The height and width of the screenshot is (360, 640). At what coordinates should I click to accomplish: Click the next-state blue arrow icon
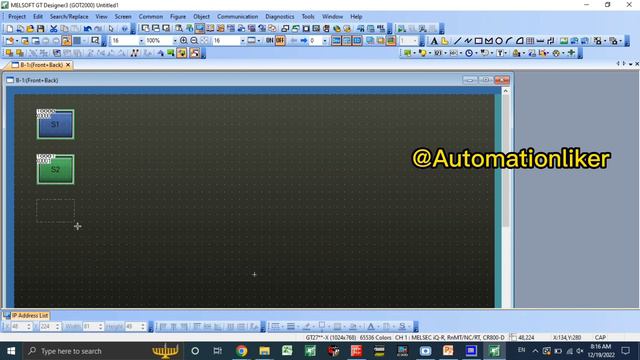coord(304,41)
